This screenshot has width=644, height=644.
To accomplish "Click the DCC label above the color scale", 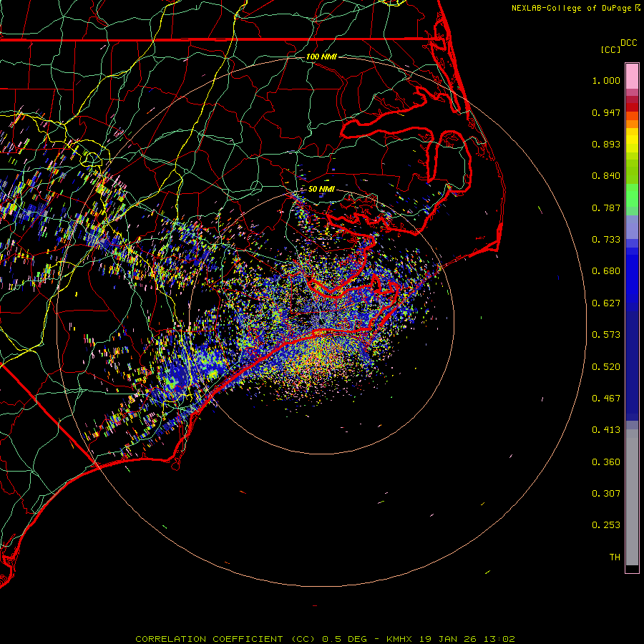I will tap(628, 43).
